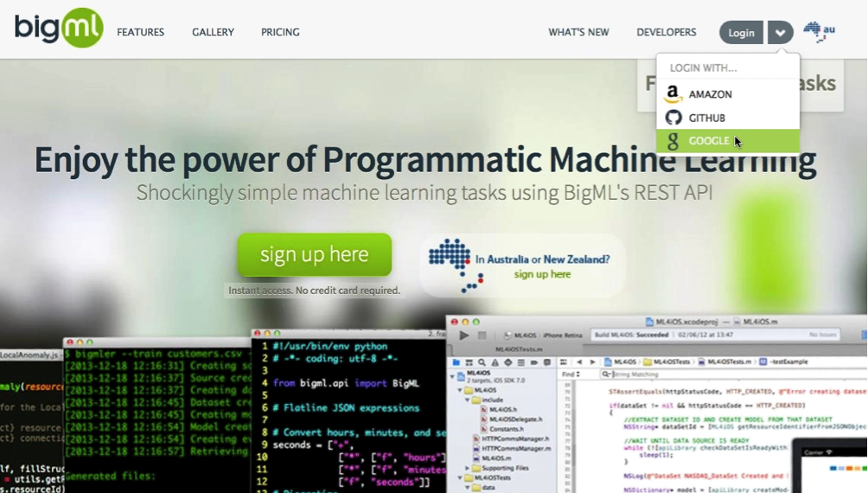This screenshot has height=493, width=868.
Task: Click the Xcode Run play button
Action: pos(464,335)
